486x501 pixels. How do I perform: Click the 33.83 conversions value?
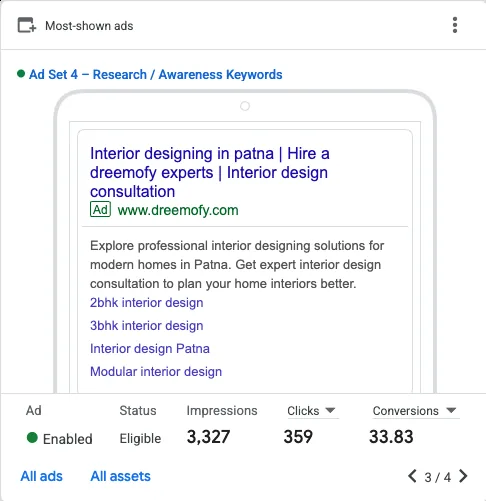(x=391, y=437)
